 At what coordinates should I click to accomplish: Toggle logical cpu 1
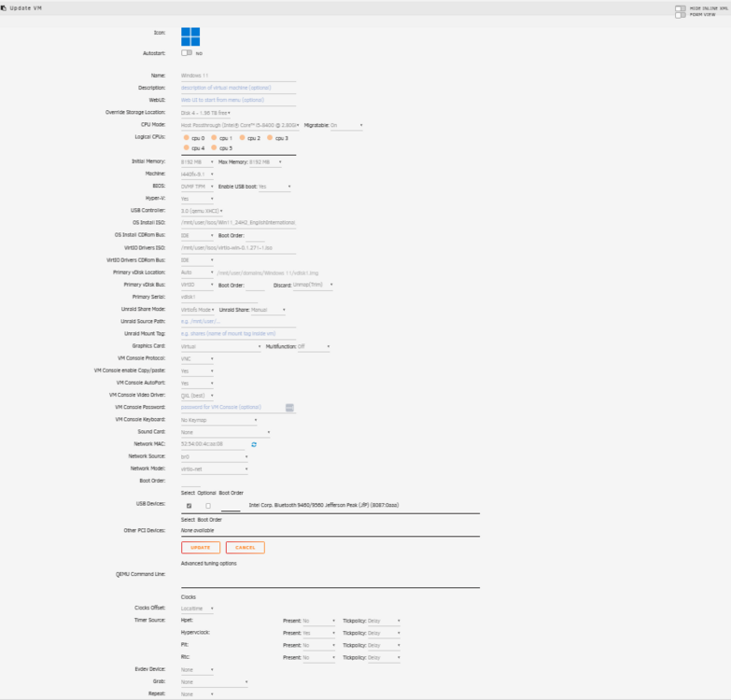(214, 137)
